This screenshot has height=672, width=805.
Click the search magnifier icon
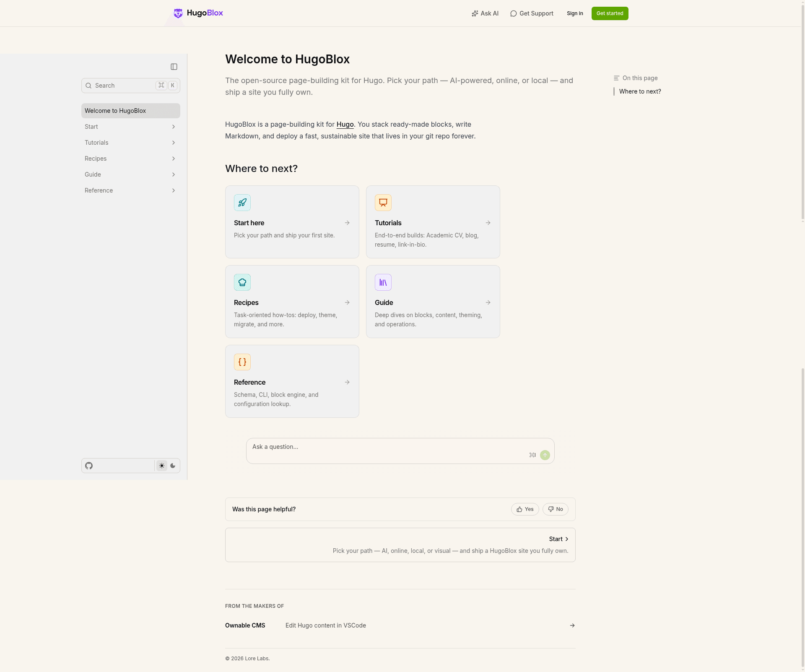coord(88,86)
